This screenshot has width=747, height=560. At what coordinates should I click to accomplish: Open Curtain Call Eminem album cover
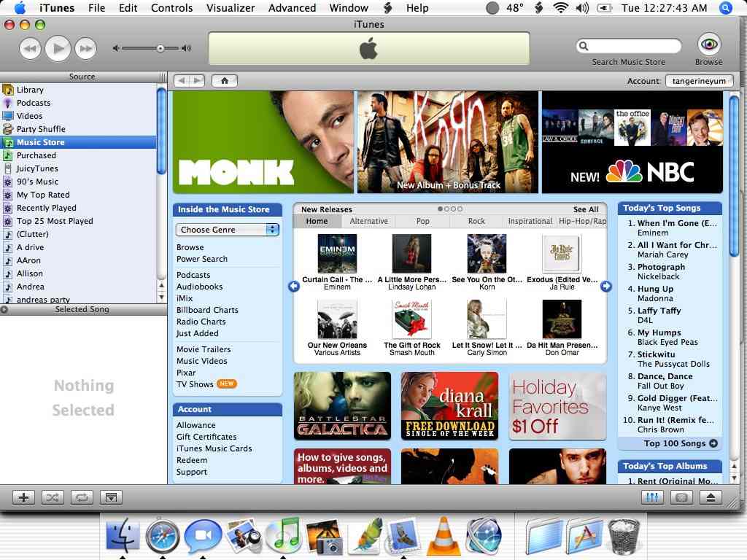[x=337, y=253]
